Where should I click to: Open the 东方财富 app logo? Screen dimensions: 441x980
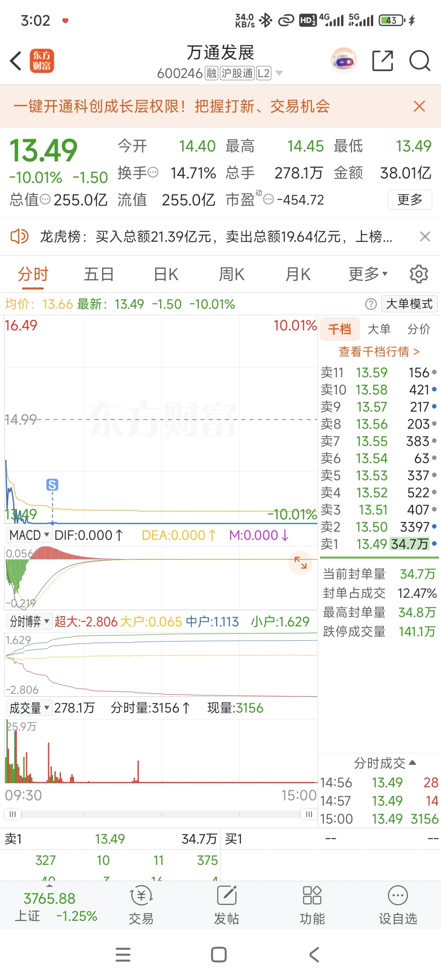point(42,61)
